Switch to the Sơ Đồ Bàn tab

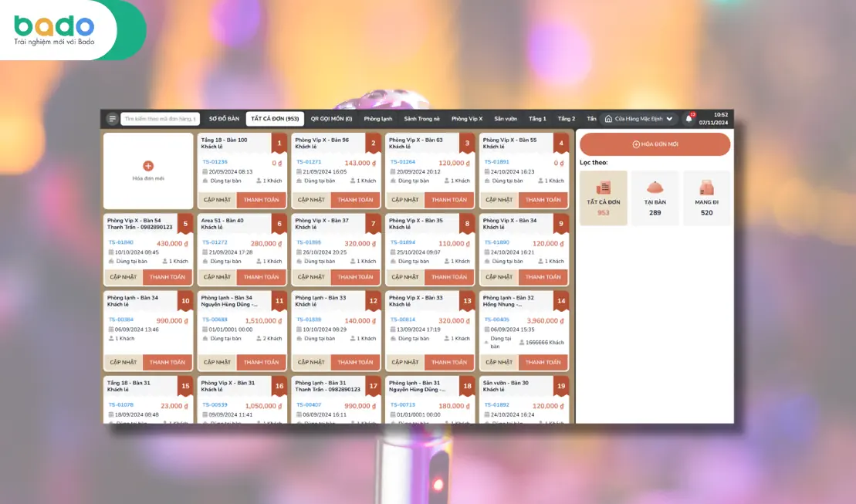click(224, 119)
